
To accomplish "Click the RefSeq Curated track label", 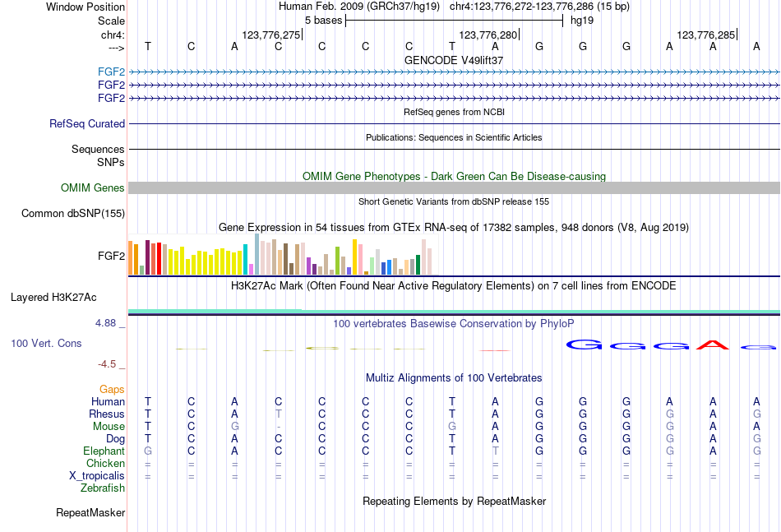I will [86, 123].
